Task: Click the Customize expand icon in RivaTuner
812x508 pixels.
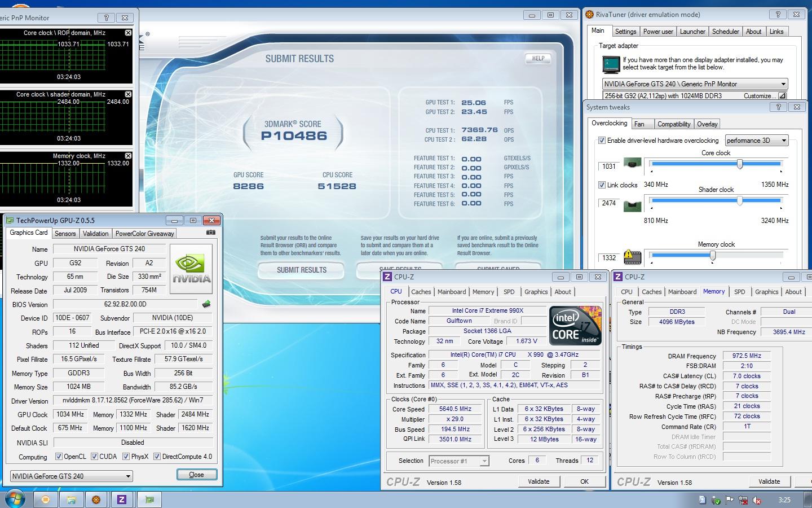Action: tap(782, 96)
